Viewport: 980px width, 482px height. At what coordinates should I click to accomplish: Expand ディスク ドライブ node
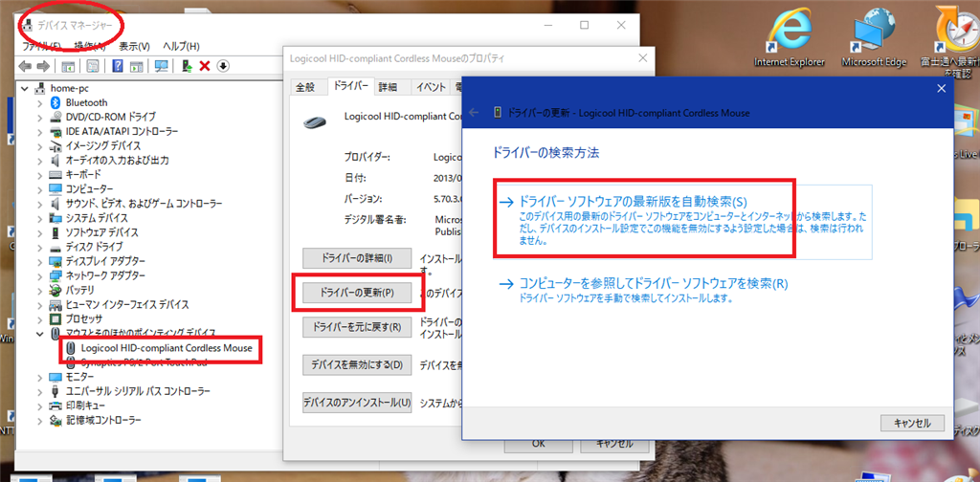click(40, 247)
